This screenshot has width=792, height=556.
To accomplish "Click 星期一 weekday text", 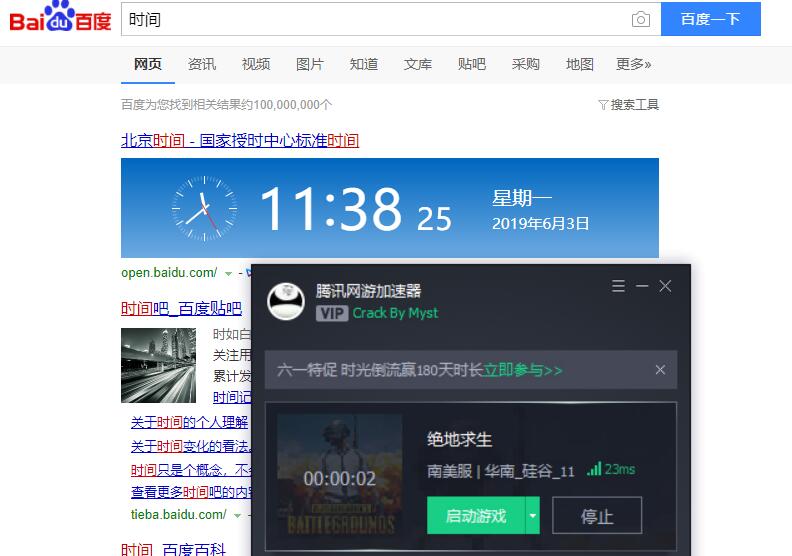I will pyautogui.click(x=522, y=198).
